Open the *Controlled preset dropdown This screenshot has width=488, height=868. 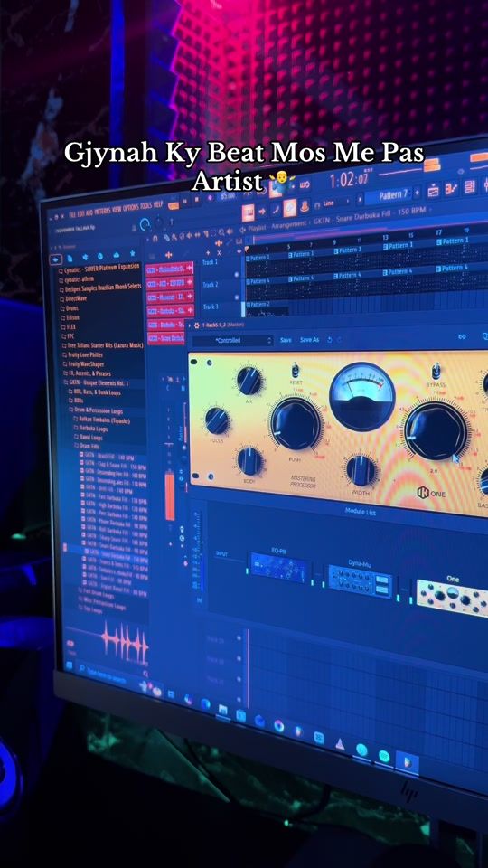[x=232, y=340]
